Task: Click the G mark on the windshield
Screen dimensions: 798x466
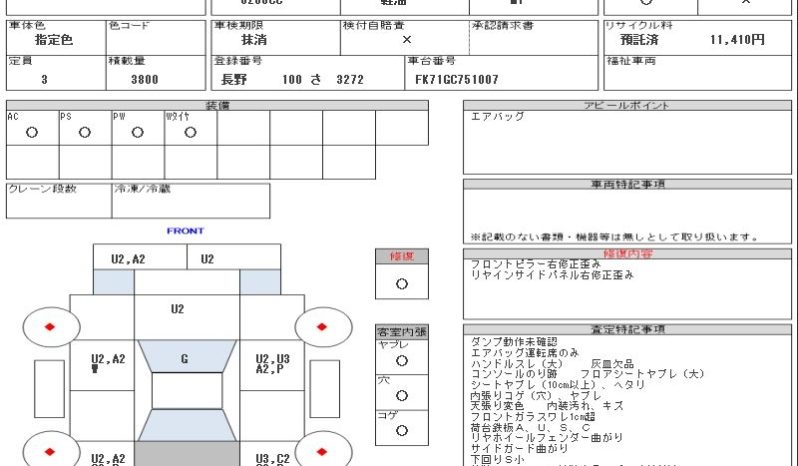Action: (x=184, y=359)
